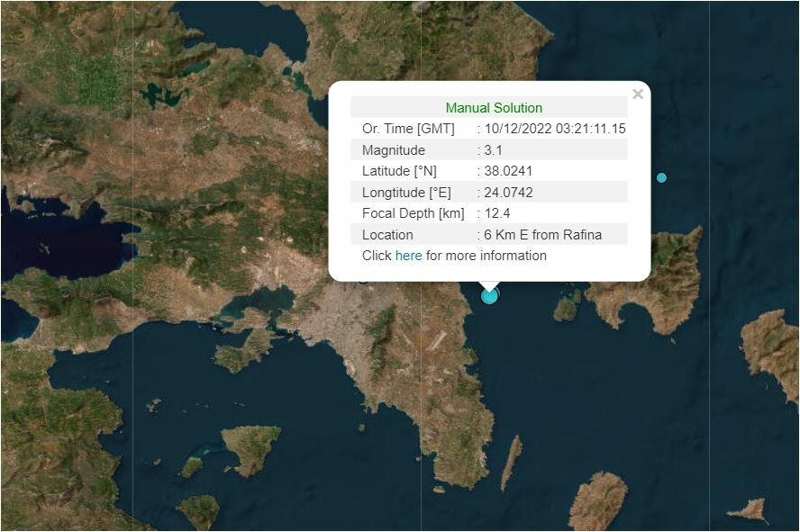Click the 'Longtitude [°E]' label
The width and height of the screenshot is (800, 532).
pyautogui.click(x=406, y=193)
